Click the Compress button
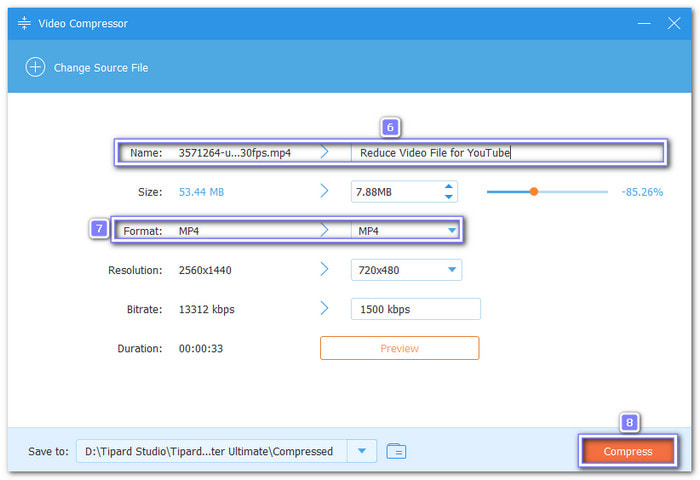 point(628,451)
